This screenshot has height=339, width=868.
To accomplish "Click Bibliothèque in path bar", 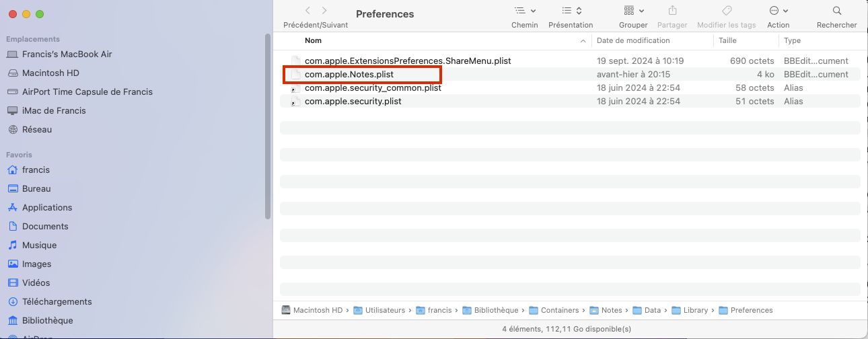I will pos(490,310).
